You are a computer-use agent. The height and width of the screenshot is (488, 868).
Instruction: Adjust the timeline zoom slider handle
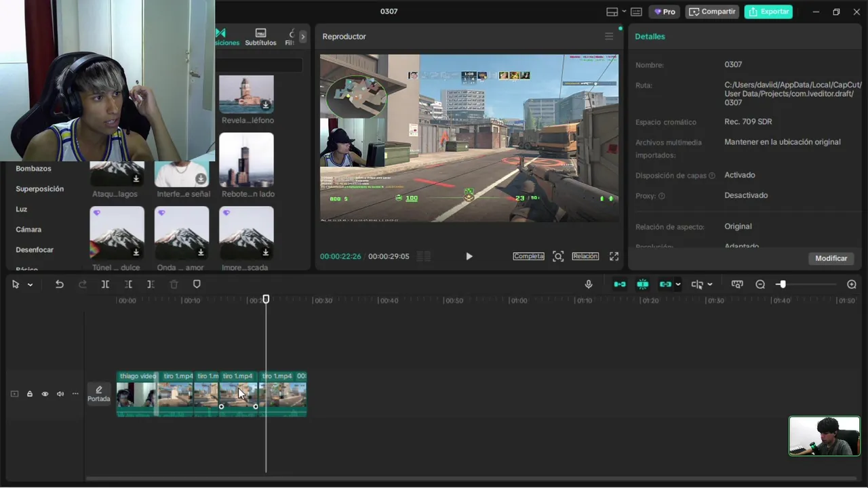coord(782,285)
